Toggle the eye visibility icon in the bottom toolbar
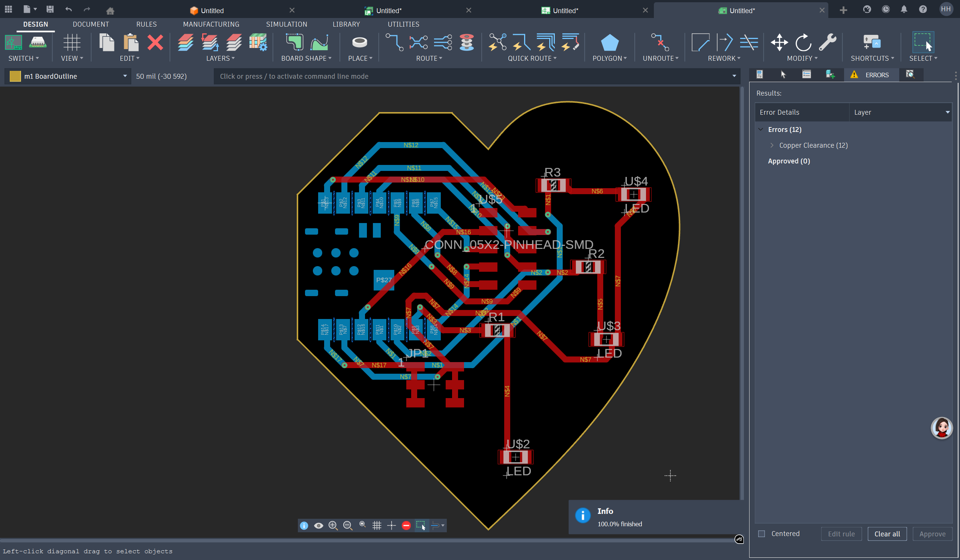The width and height of the screenshot is (960, 560). (x=318, y=526)
